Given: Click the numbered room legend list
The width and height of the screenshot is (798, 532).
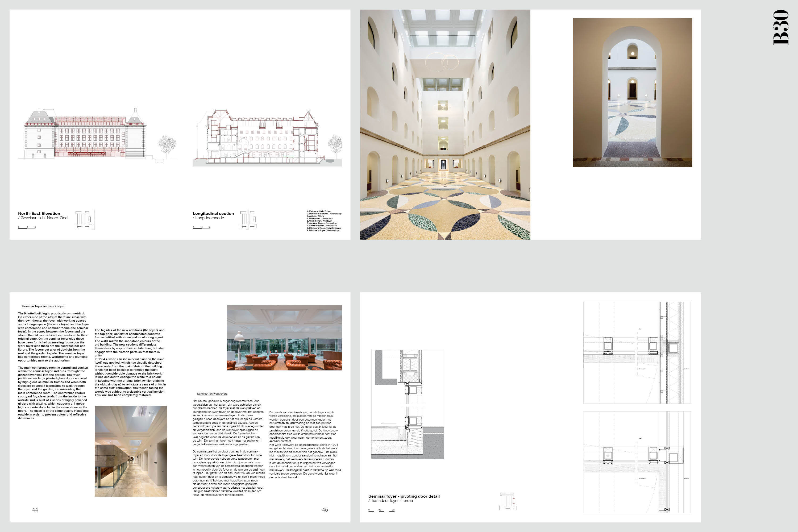Looking at the screenshot, I should 324,221.
